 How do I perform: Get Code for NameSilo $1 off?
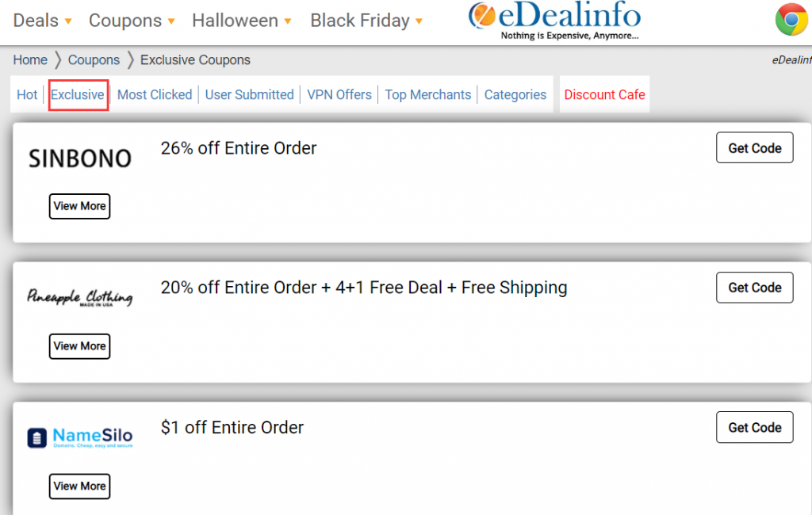tap(755, 428)
